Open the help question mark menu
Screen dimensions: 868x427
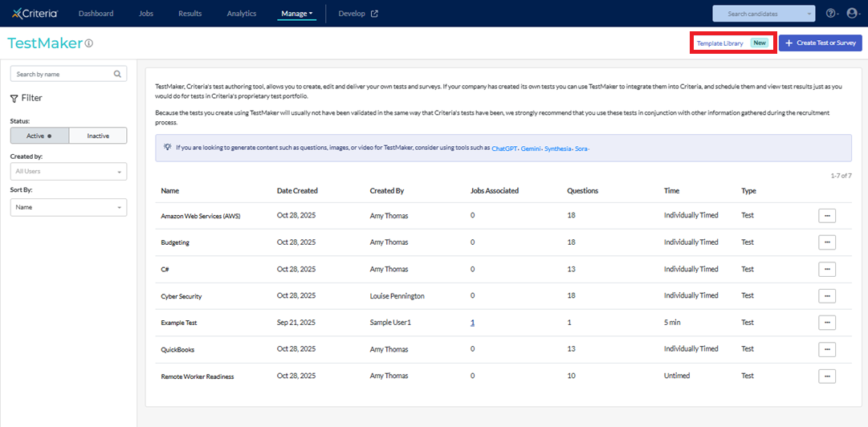pyautogui.click(x=830, y=14)
